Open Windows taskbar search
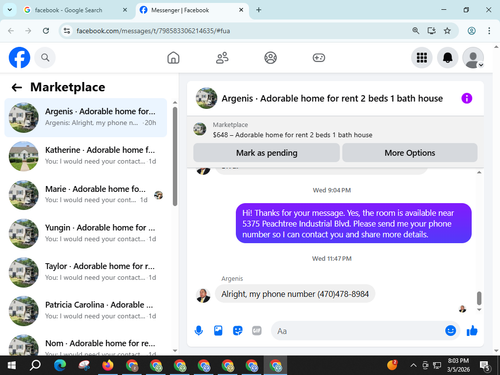Screen dimensions: 500x375 tap(35, 365)
